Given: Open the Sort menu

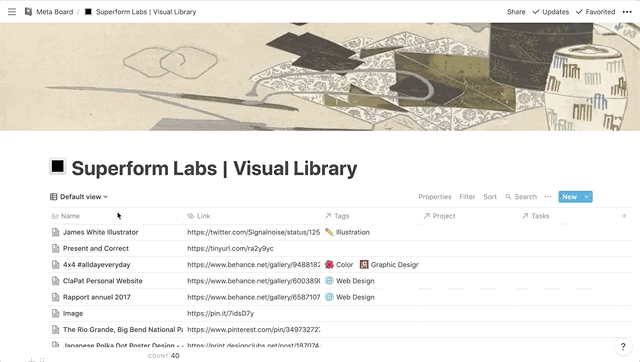Looking at the screenshot, I should pos(490,197).
